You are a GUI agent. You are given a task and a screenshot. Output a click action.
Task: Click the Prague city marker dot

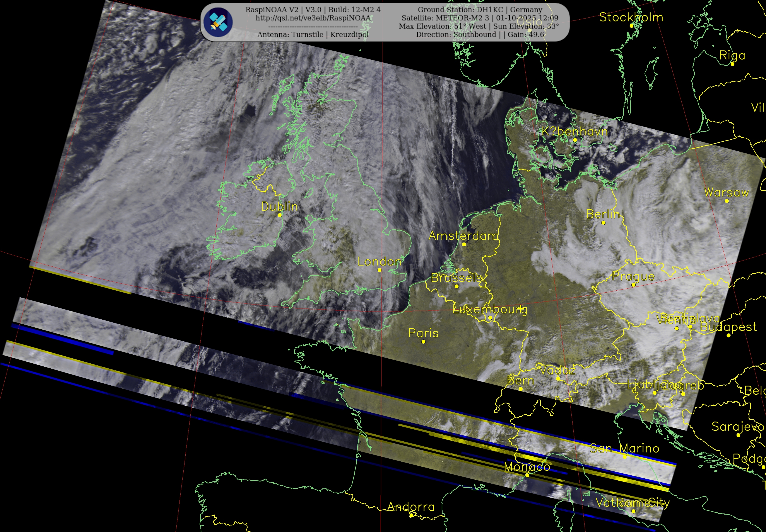[633, 285]
